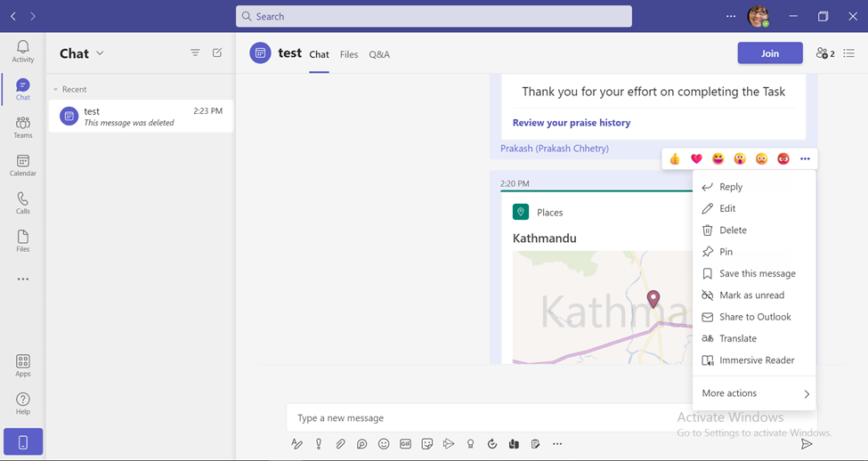Open the test chat in Recent

[x=142, y=117]
